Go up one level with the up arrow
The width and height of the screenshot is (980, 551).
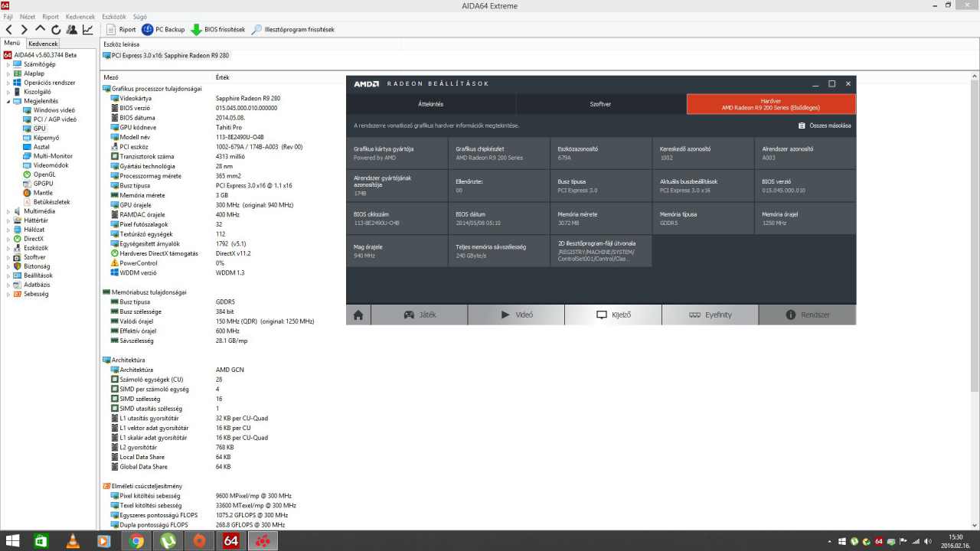(x=40, y=30)
